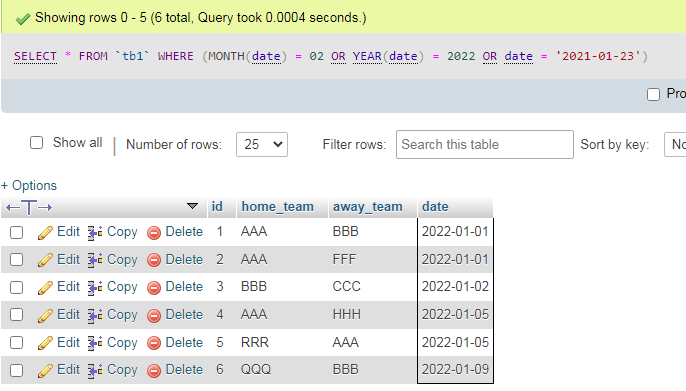This screenshot has height=391, width=686.
Task: Click Copy link for row 4
Action: 122,315
